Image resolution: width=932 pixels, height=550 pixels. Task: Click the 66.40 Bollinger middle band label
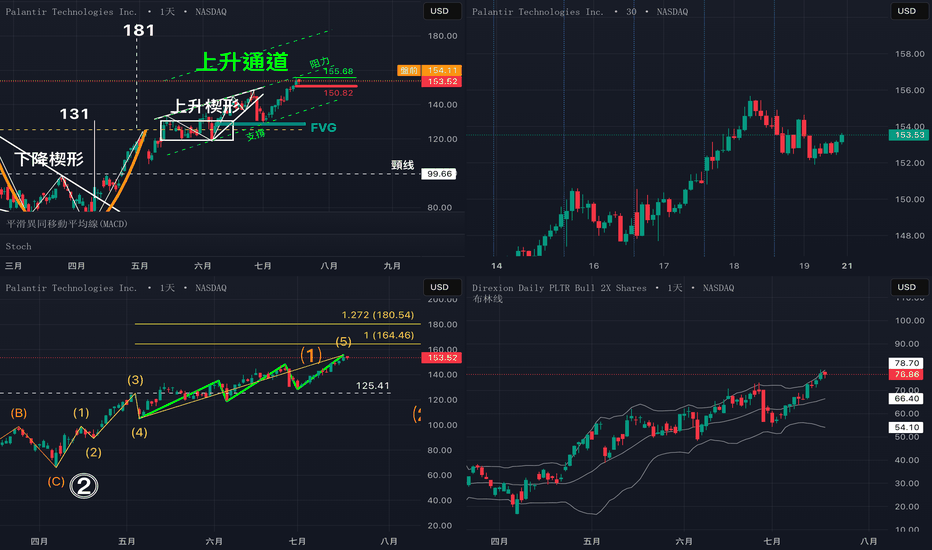pos(907,398)
